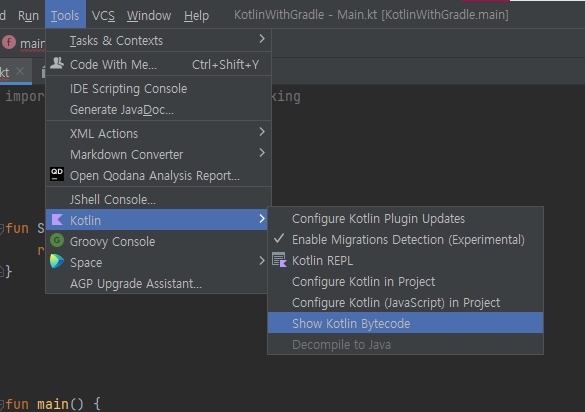
Task: Open the VCS menu
Action: click(x=103, y=16)
